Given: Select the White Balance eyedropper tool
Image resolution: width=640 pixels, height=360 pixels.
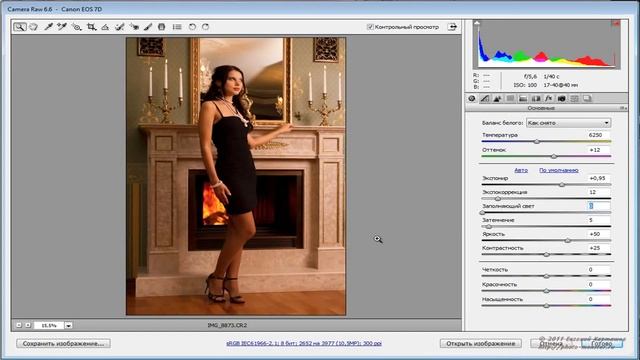Looking at the screenshot, I should click(48, 27).
